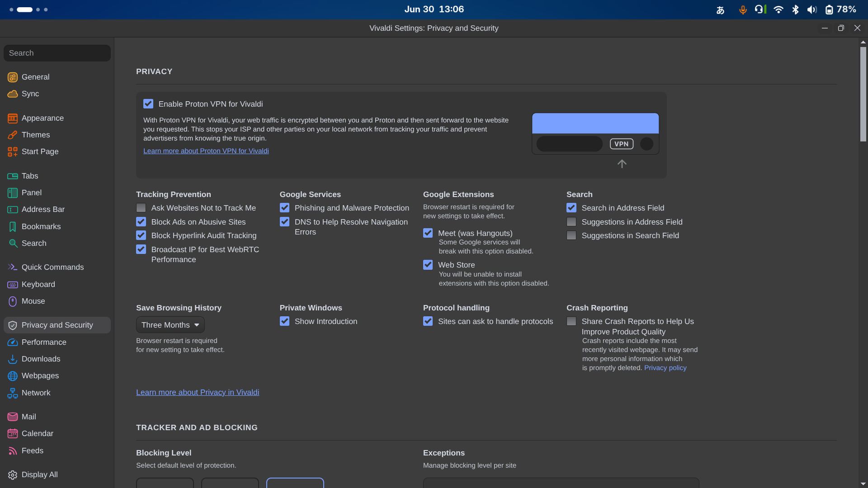Enable Suggestions in Address Field
This screenshot has width=868, height=488.
[571, 222]
